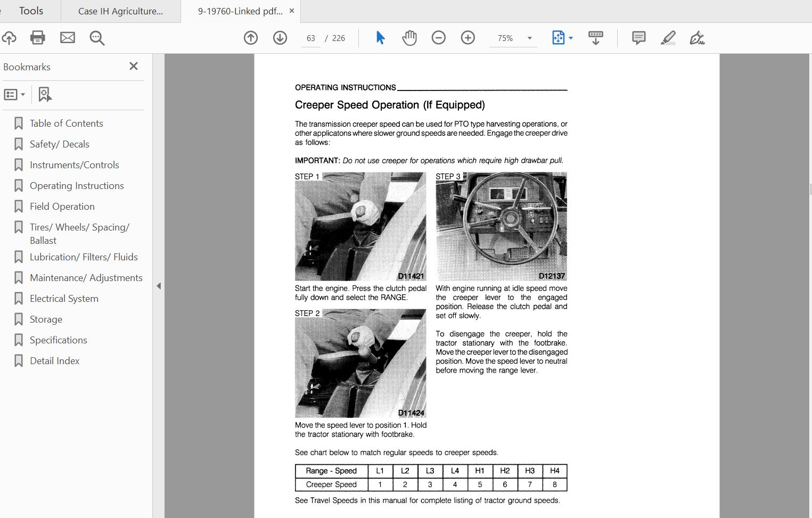Open Operating Instructions bookmark
This screenshot has height=518, width=812.
[x=77, y=186]
